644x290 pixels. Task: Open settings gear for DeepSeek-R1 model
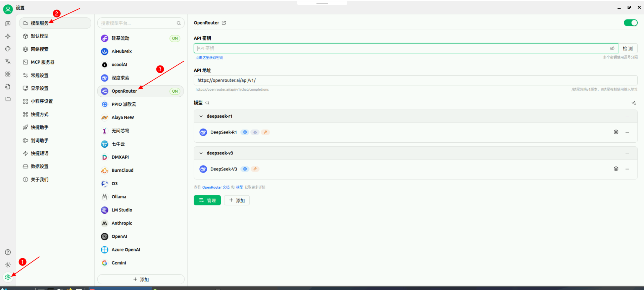tap(616, 132)
